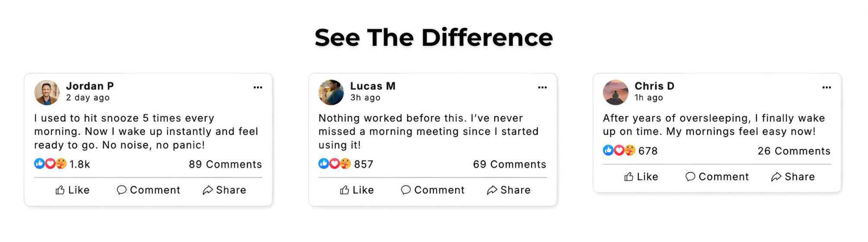Open the three-dot menu on Lucas M's post

pyautogui.click(x=542, y=87)
